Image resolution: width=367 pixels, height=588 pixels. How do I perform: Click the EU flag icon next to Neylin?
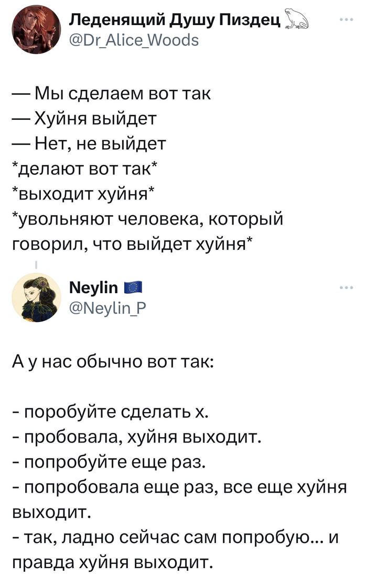tap(134, 286)
